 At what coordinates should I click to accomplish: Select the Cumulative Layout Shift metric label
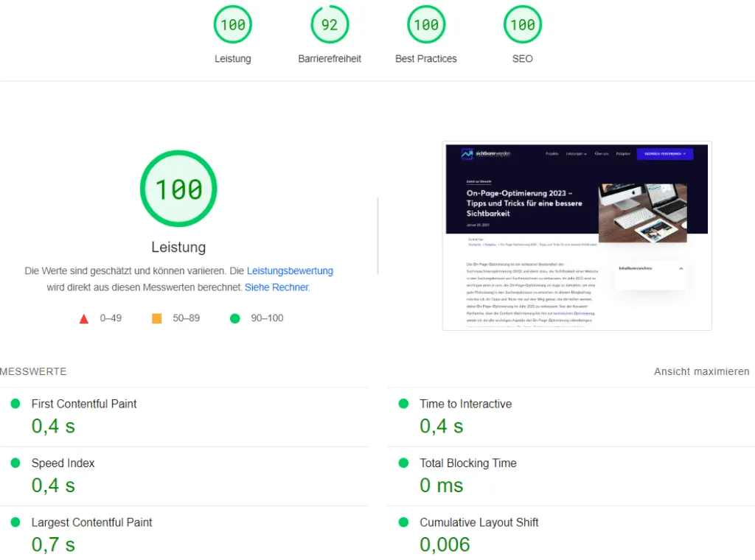[x=479, y=522]
